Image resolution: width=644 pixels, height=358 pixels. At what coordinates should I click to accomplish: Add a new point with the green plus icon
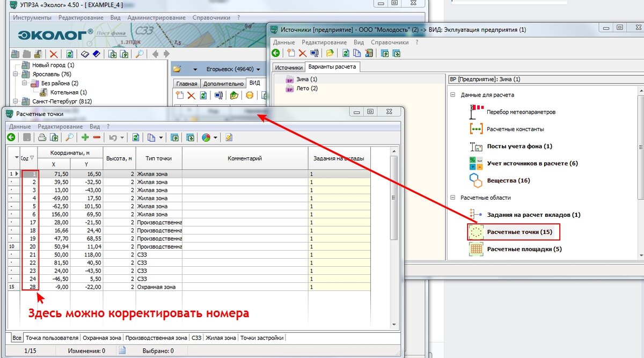tap(85, 137)
